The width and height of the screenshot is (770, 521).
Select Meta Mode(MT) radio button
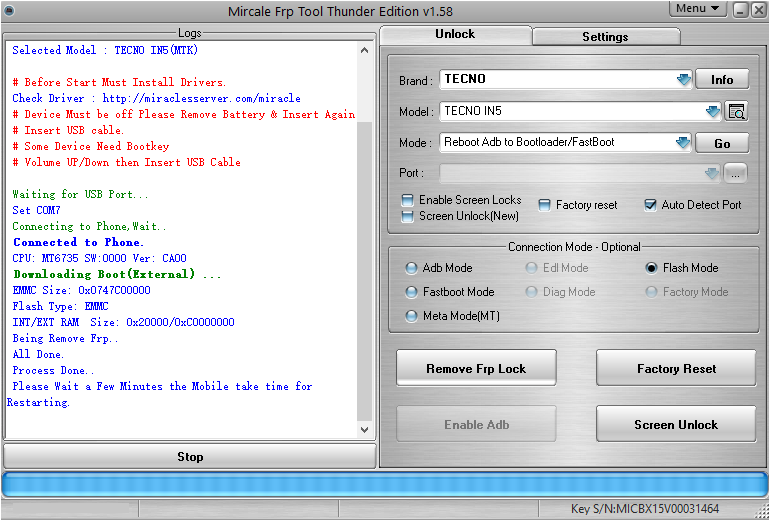pyautogui.click(x=411, y=316)
